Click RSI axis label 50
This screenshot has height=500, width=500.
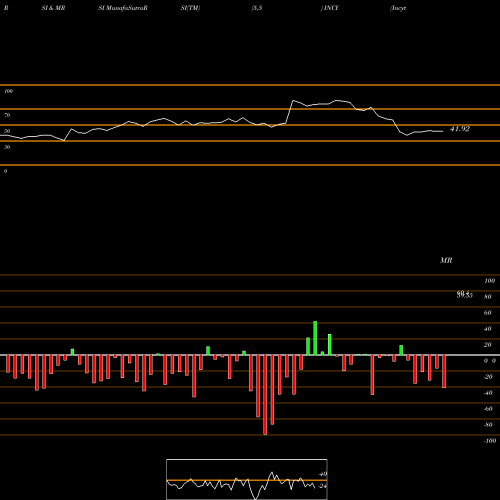[x=7, y=131]
